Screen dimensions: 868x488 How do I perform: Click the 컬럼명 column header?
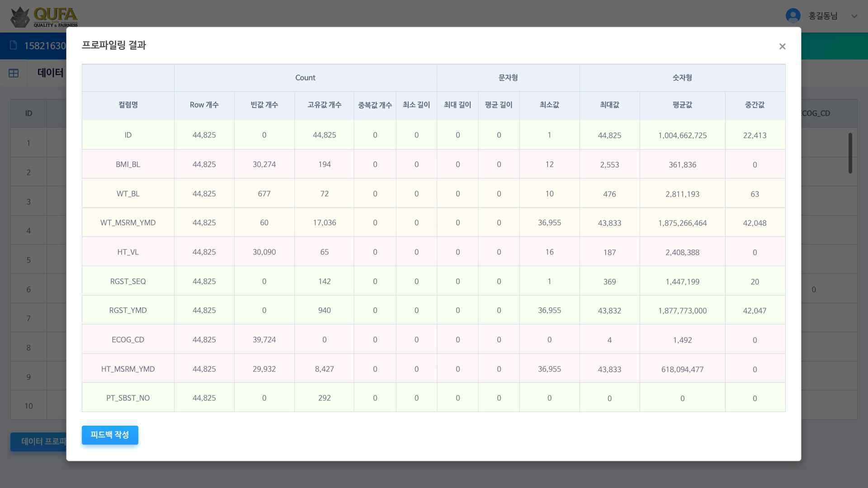point(128,105)
